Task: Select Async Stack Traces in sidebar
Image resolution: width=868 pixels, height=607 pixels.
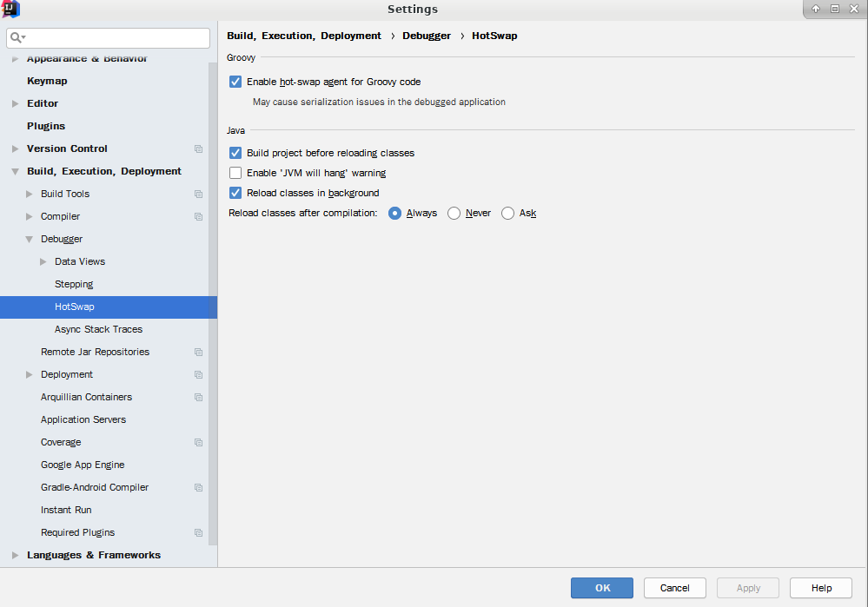Action: pos(98,329)
